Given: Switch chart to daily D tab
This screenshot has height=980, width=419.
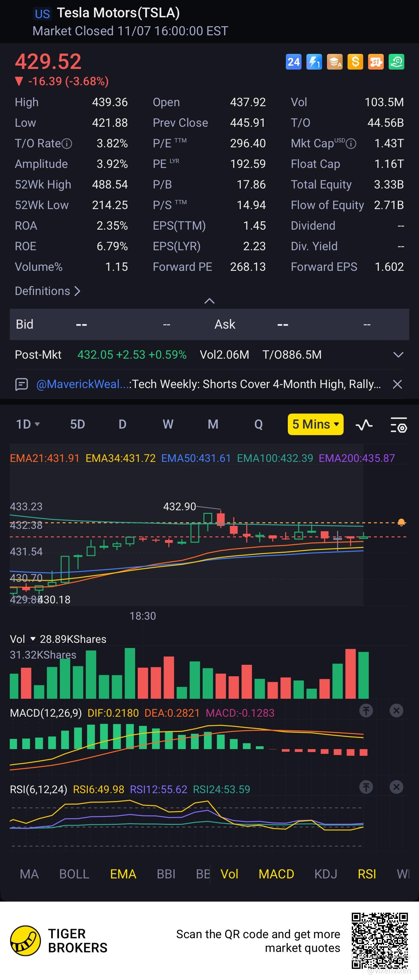Looking at the screenshot, I should click(x=122, y=424).
